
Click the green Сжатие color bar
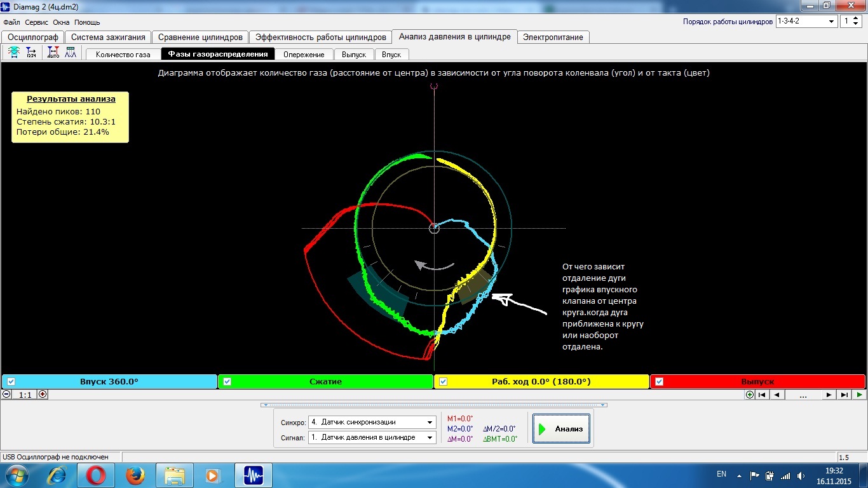(325, 381)
